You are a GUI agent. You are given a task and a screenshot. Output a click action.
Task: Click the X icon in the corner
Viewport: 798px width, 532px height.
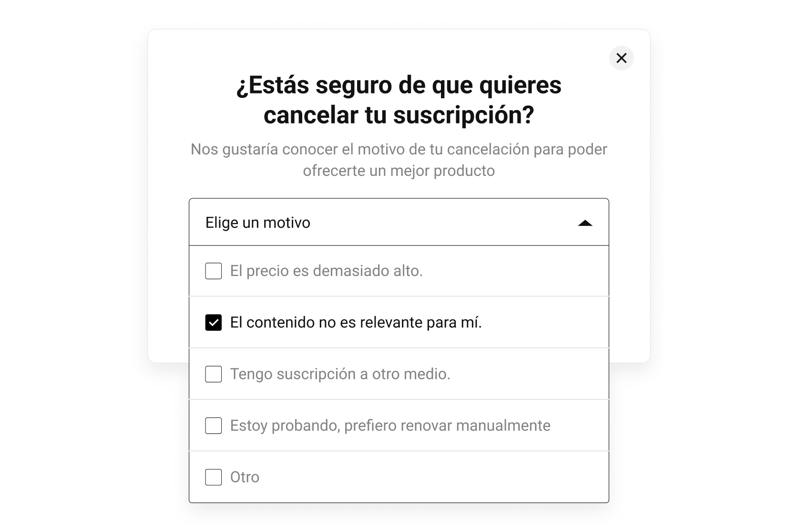pos(622,58)
